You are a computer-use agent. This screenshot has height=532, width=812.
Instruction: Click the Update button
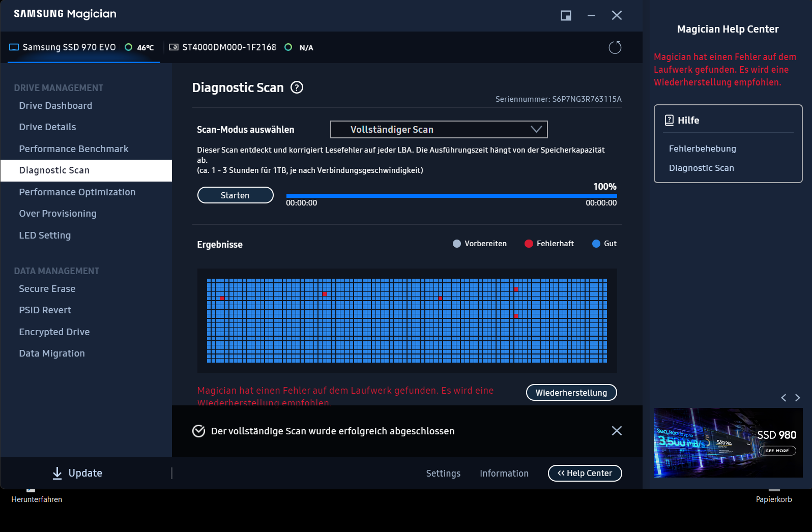point(77,473)
